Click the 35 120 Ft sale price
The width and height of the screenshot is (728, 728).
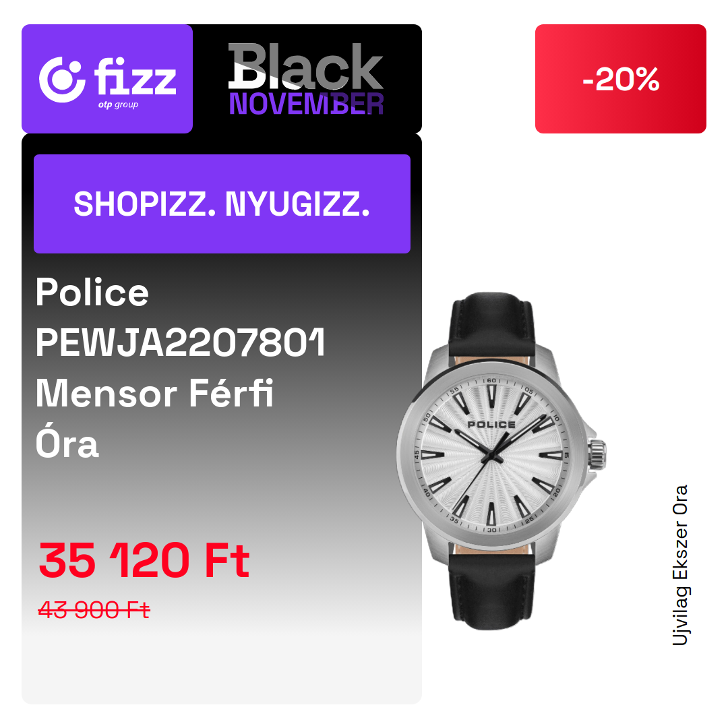pos(144,560)
